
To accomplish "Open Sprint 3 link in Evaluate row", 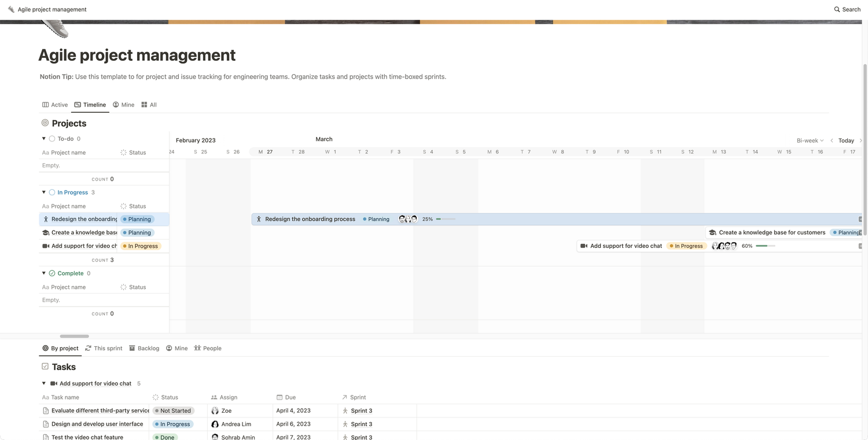I will click(x=358, y=410).
